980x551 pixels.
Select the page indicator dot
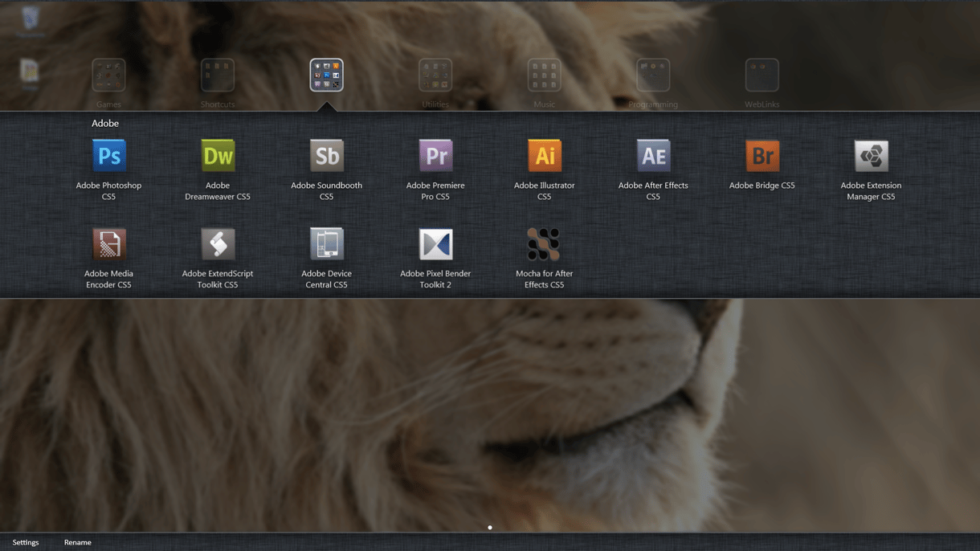[490, 528]
